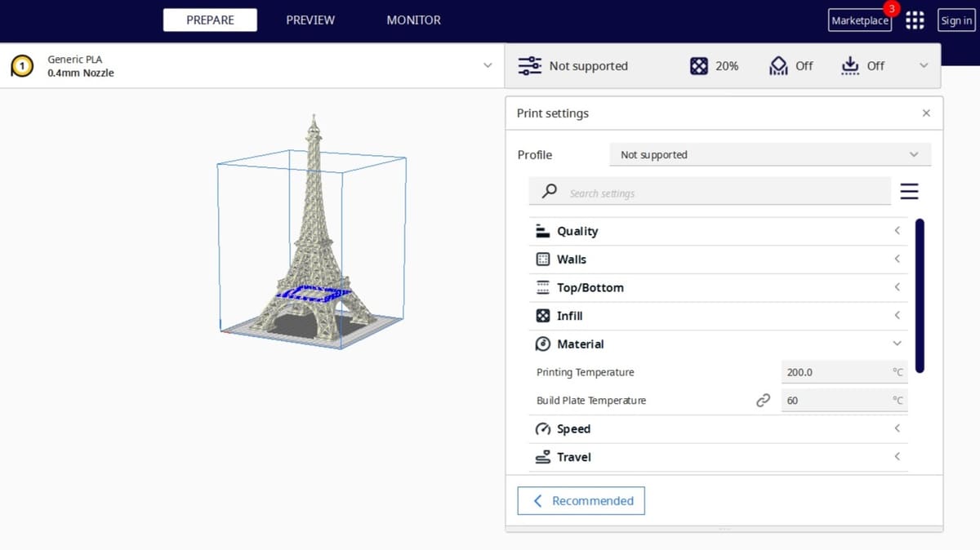
Task: Expand the Speed settings section
Action: click(x=897, y=428)
